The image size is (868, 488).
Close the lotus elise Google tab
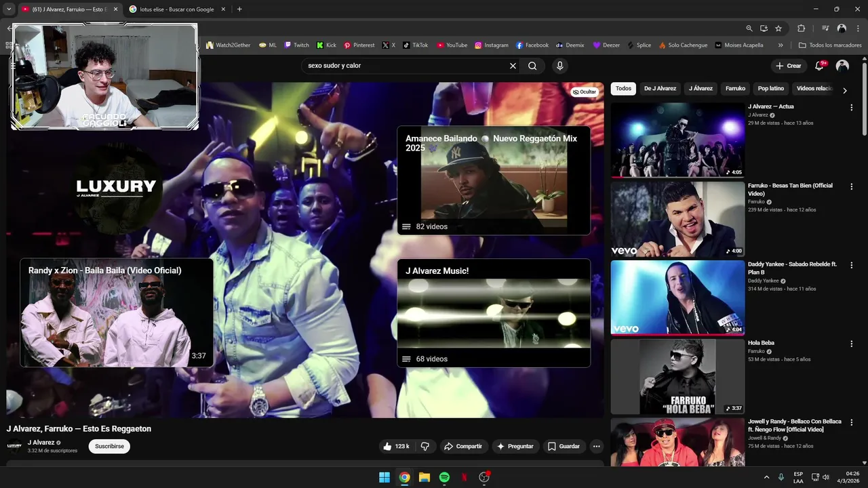tap(222, 9)
